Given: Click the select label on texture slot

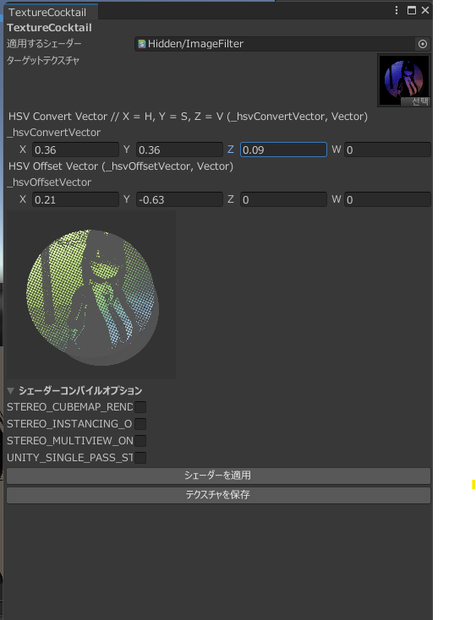Looking at the screenshot, I should 416,102.
